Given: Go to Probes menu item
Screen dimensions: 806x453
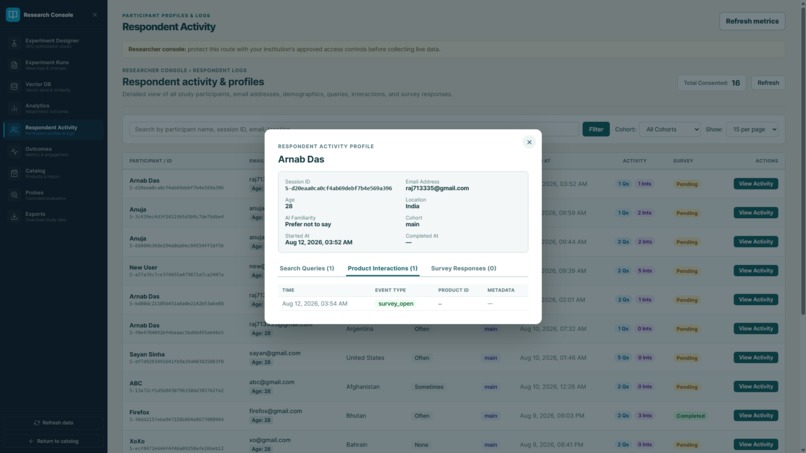Looking at the screenshot, I should tap(53, 195).
